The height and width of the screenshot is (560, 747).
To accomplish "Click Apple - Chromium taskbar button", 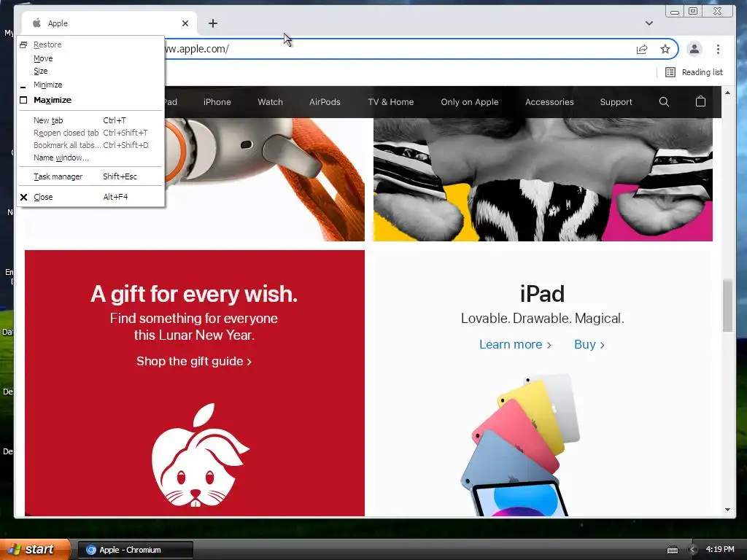I will [x=136, y=550].
